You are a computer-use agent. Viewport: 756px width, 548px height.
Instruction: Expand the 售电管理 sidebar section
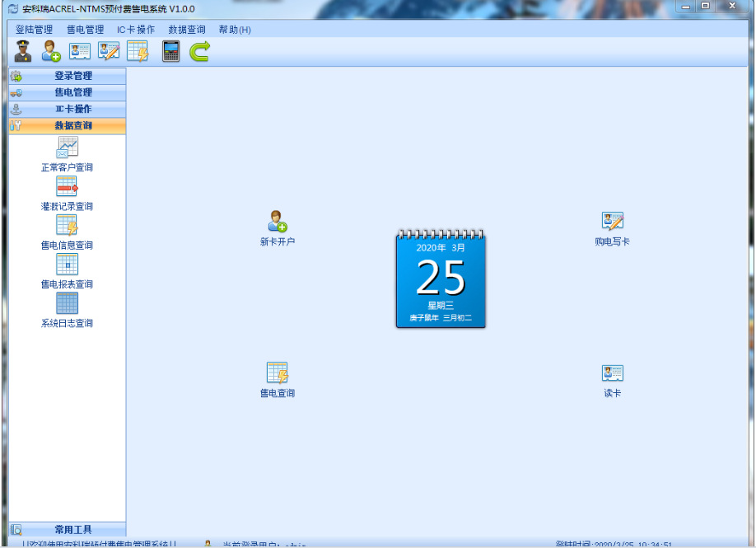pos(68,92)
